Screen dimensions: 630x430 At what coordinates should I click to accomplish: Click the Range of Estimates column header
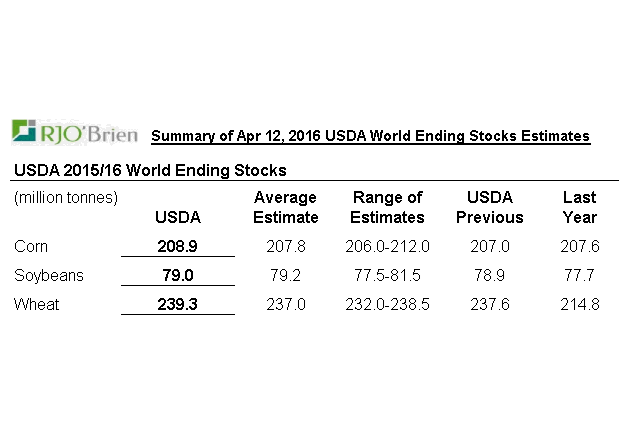tap(389, 207)
